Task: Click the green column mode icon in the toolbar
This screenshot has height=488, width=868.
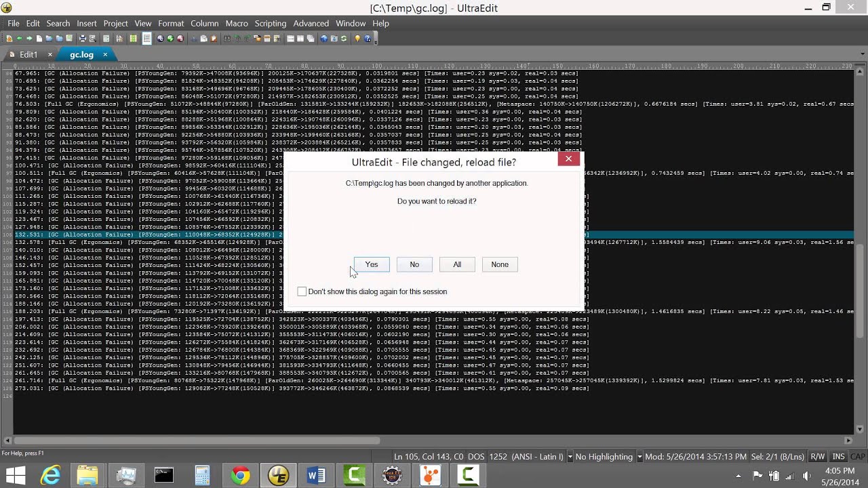Action: (x=133, y=39)
